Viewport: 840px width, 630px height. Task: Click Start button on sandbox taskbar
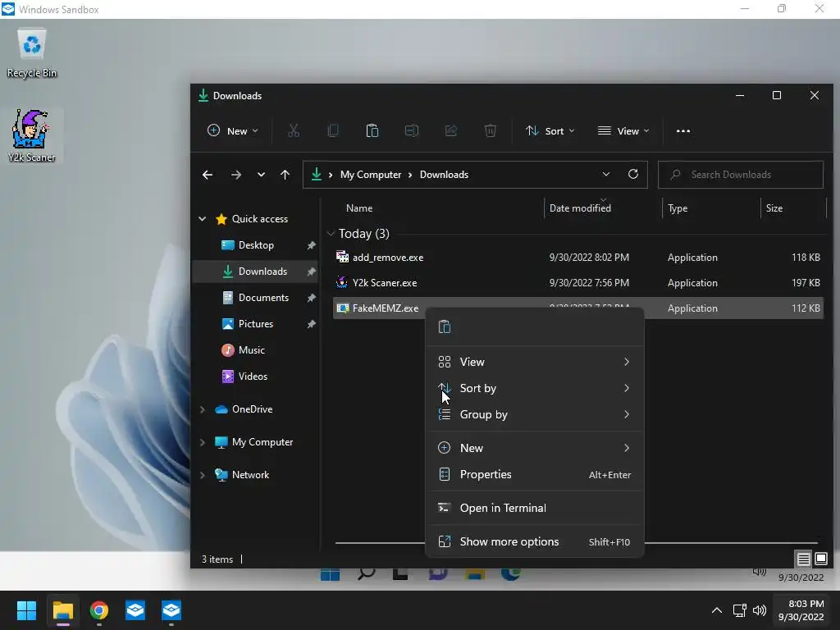(330, 575)
